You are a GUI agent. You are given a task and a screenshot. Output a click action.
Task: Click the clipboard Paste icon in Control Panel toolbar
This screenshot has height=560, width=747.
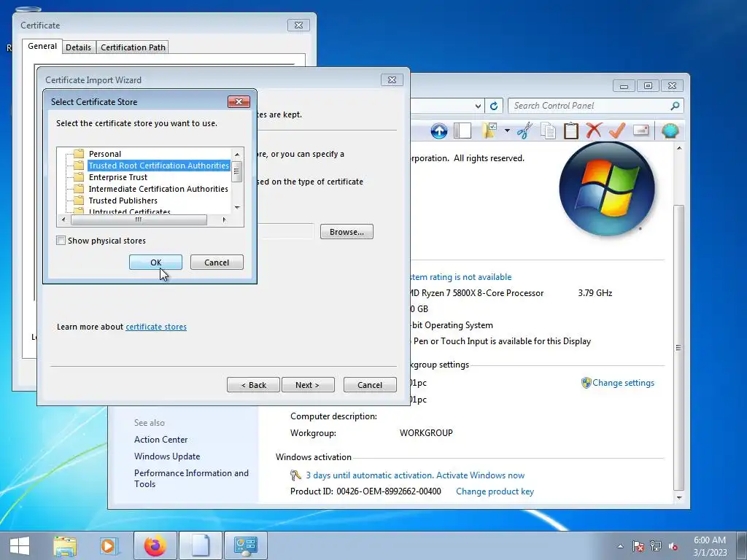click(x=570, y=131)
